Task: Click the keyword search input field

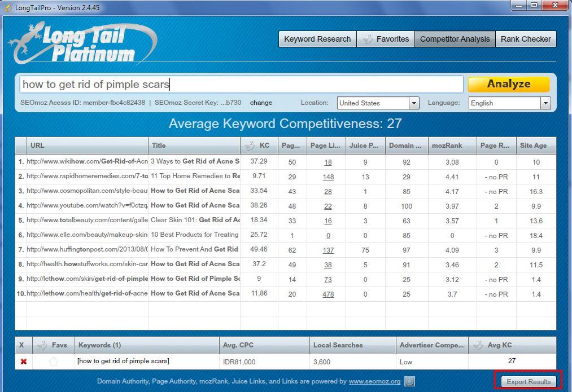Action: coord(242,85)
